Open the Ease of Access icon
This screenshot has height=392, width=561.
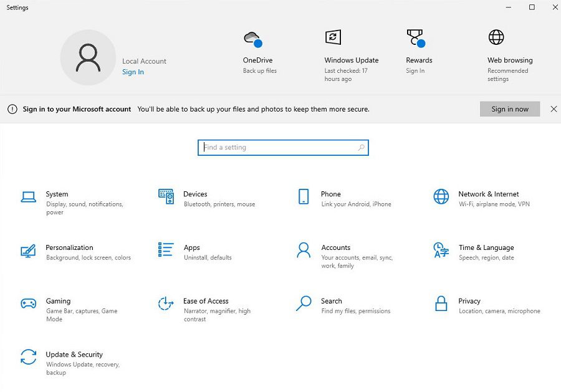tap(166, 304)
